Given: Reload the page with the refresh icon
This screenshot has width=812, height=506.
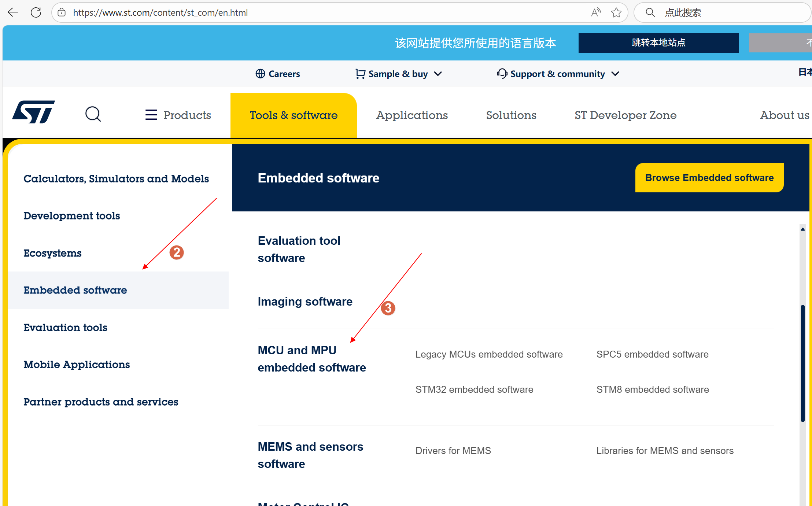Looking at the screenshot, I should click(36, 12).
